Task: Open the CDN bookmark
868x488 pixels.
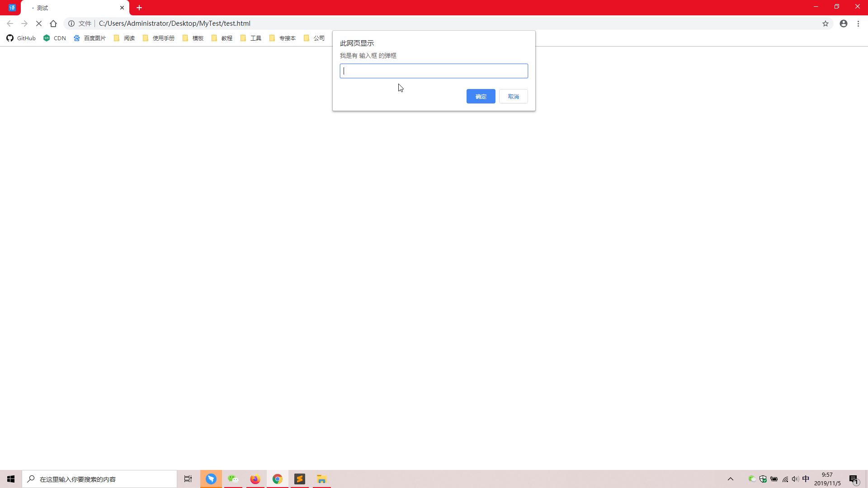Action: tap(55, 38)
